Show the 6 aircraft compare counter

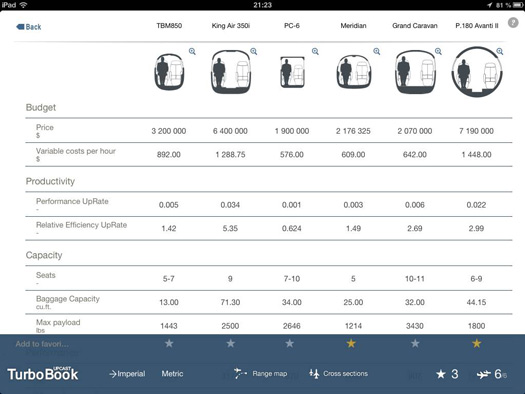point(492,374)
